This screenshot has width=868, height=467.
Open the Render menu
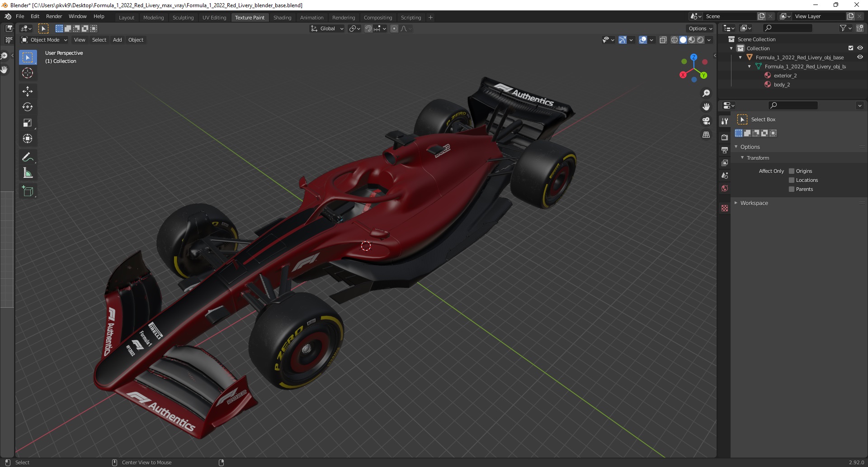pyautogui.click(x=54, y=16)
